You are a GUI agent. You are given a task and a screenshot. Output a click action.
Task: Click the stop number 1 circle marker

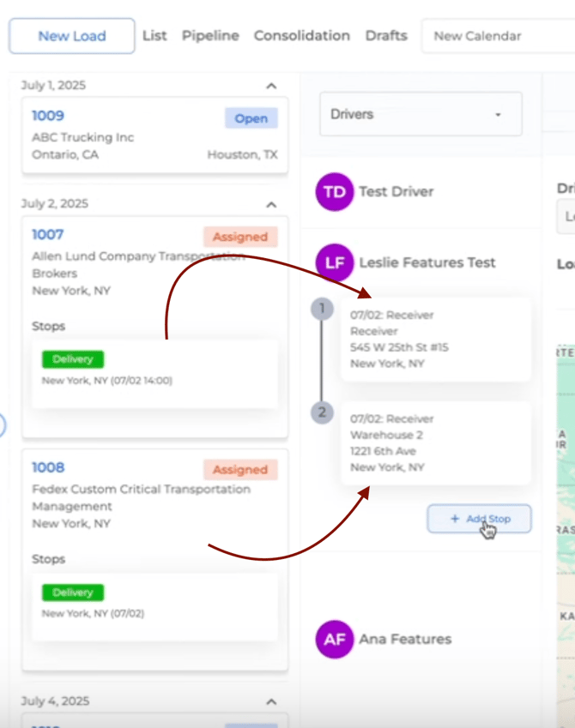click(x=322, y=309)
